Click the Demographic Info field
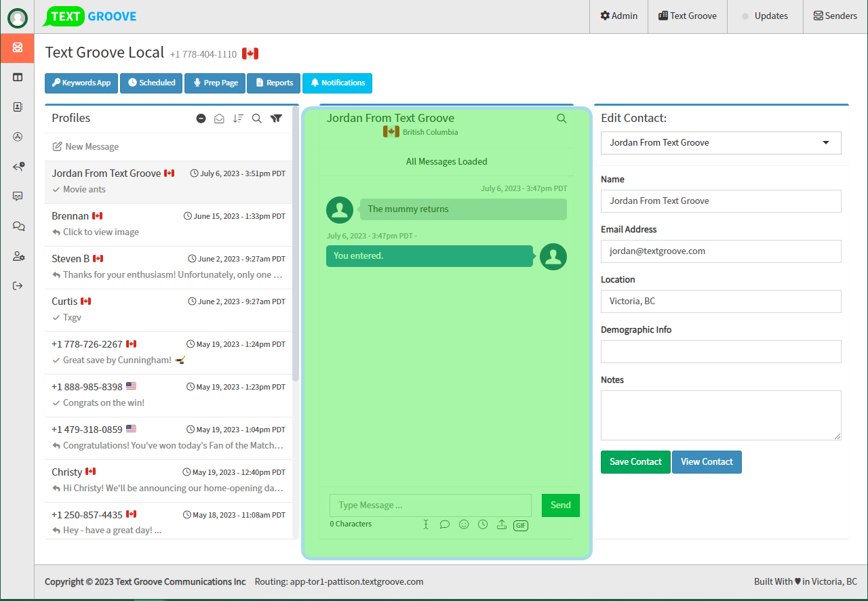This screenshot has width=868, height=601. pyautogui.click(x=721, y=352)
